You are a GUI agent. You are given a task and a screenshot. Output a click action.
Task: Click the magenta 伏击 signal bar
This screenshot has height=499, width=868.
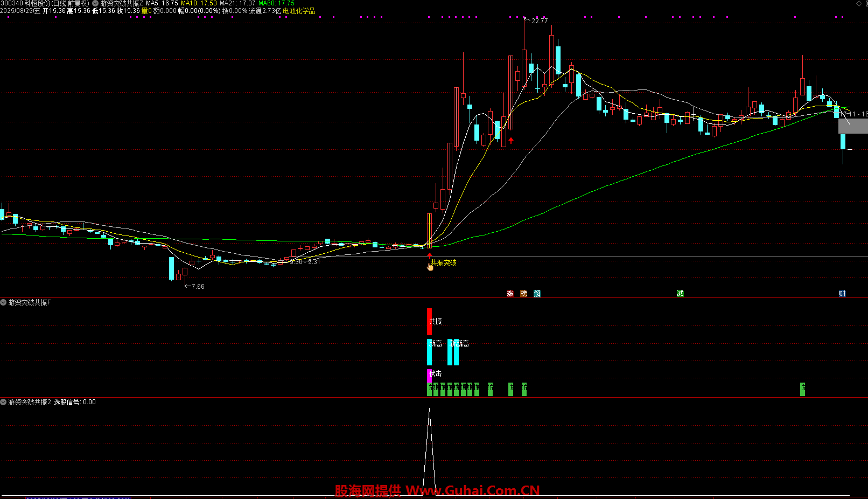(429, 375)
